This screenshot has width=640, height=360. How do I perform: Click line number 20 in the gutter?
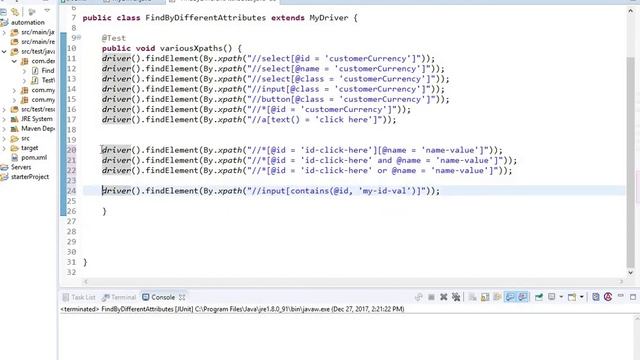[71, 150]
